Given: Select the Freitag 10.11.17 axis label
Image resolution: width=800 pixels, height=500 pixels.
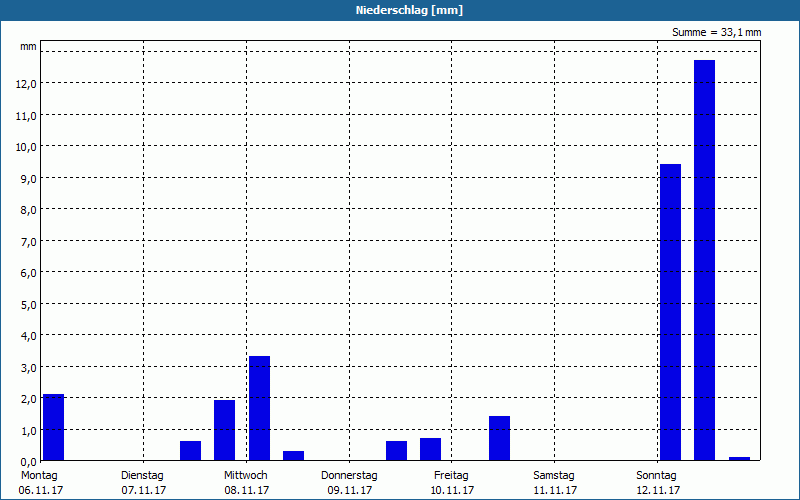Looking at the screenshot, I should click(x=452, y=483).
